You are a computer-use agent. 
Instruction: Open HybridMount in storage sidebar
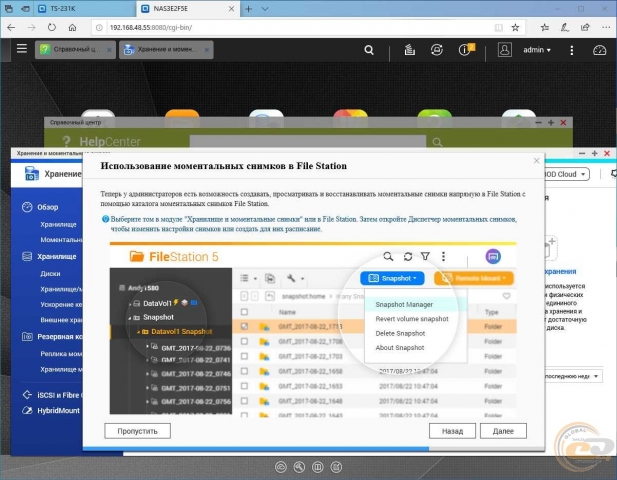(x=58, y=410)
